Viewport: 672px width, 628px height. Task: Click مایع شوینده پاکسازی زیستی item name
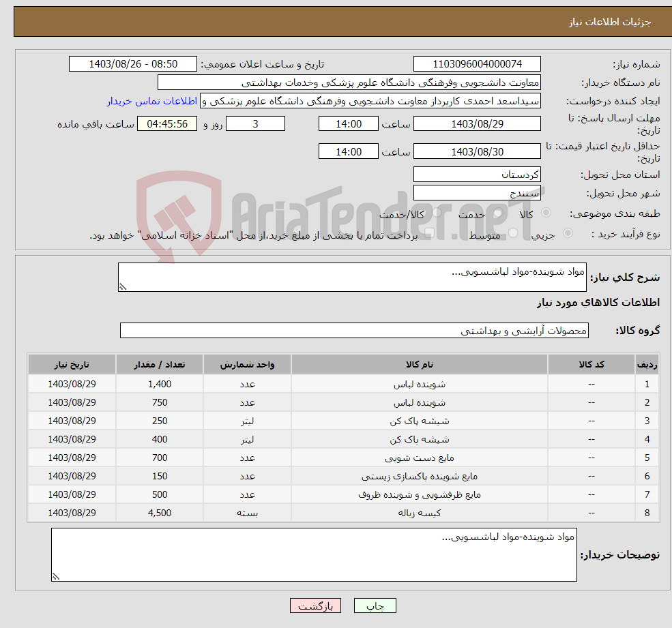(420, 477)
